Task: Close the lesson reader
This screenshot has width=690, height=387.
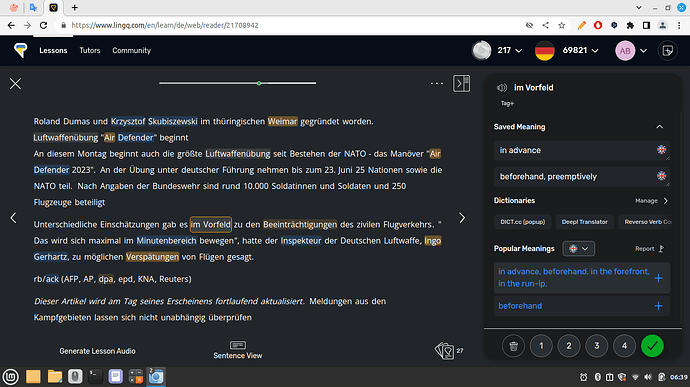Action: tap(15, 84)
